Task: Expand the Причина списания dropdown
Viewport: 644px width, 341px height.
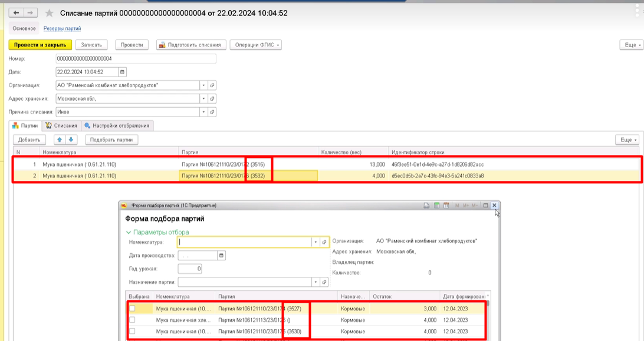Action: (203, 112)
